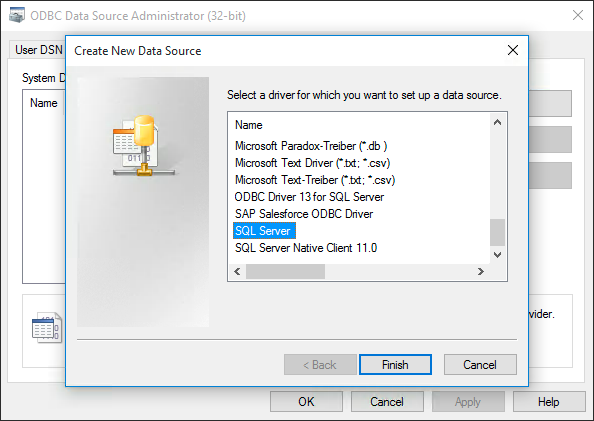
Task: Click the Name column header in driver list
Action: [x=249, y=125]
